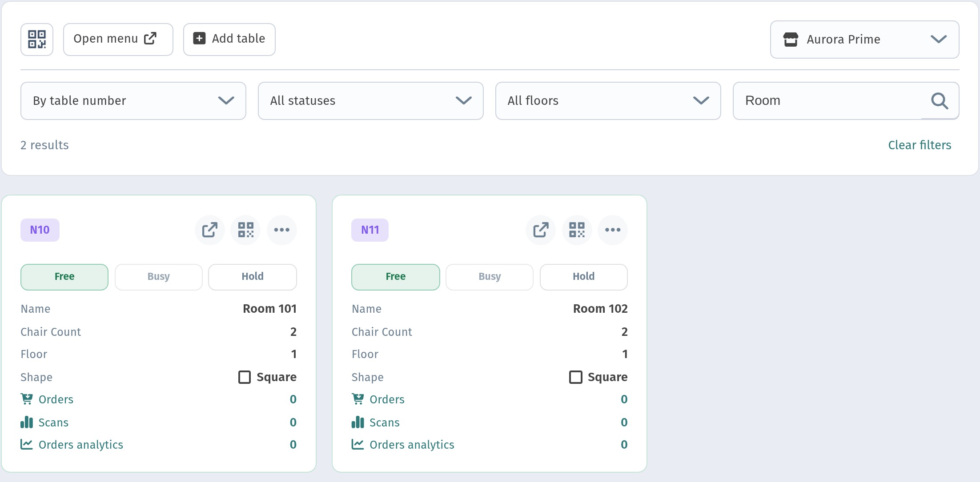Open external link icon on N11 card

pos(541,230)
